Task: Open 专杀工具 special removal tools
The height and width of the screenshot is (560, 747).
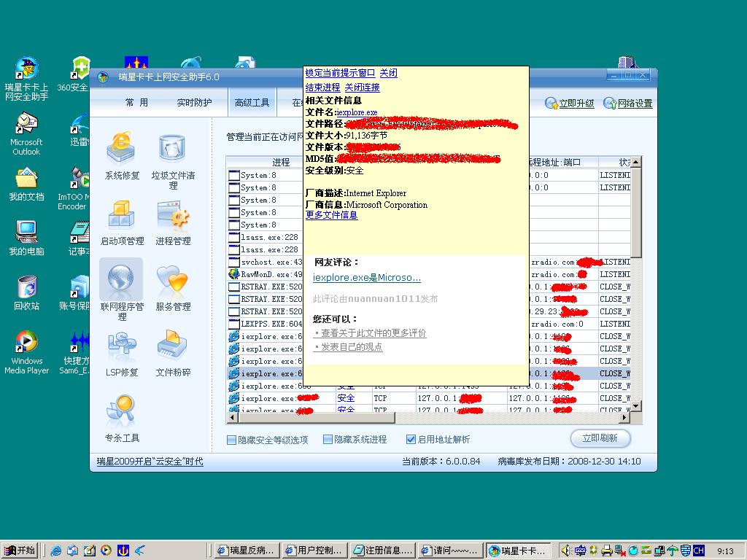Action: point(122,419)
